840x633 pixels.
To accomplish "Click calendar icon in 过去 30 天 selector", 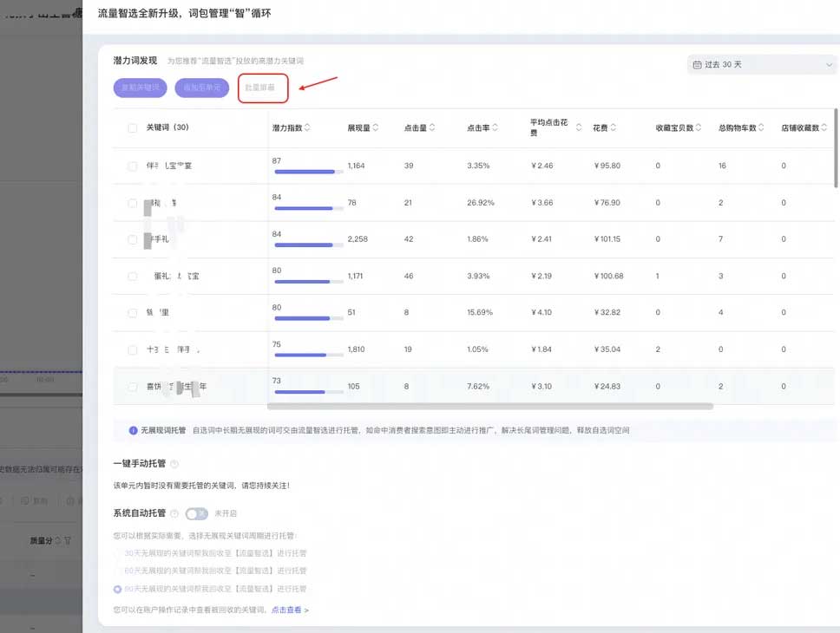I will pos(697,65).
